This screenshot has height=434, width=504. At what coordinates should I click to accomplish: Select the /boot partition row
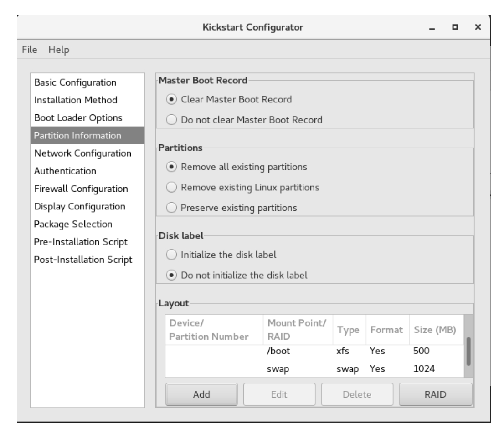click(314, 352)
